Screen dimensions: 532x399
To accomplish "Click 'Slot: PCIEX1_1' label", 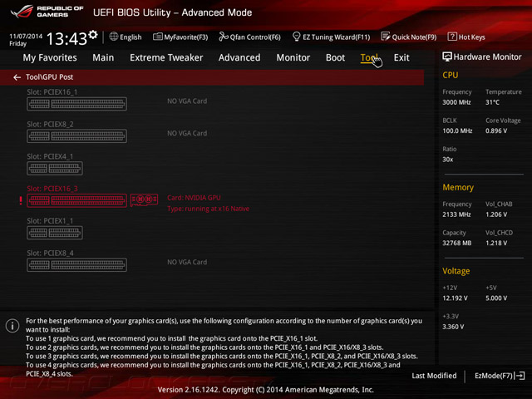I will [x=50, y=221].
